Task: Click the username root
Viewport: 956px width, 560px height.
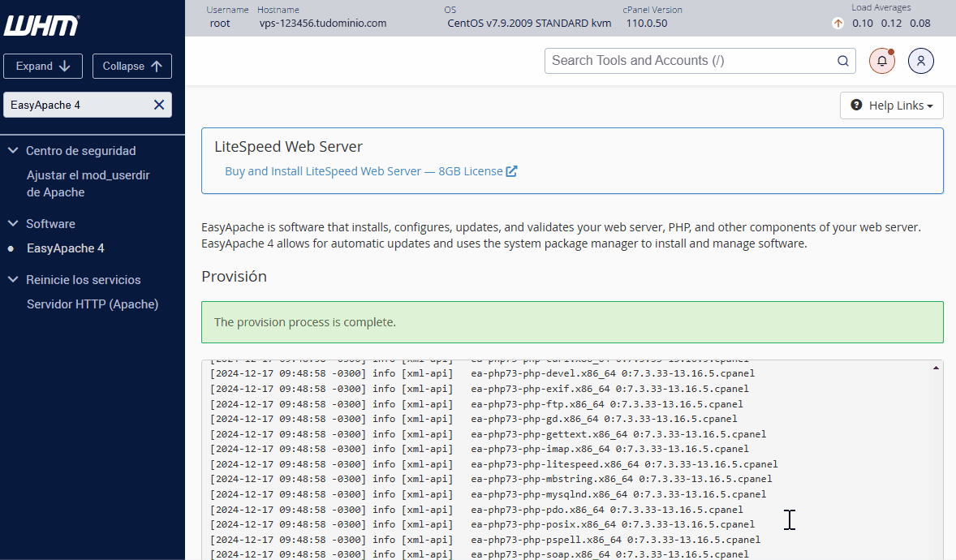Action: pos(219,24)
